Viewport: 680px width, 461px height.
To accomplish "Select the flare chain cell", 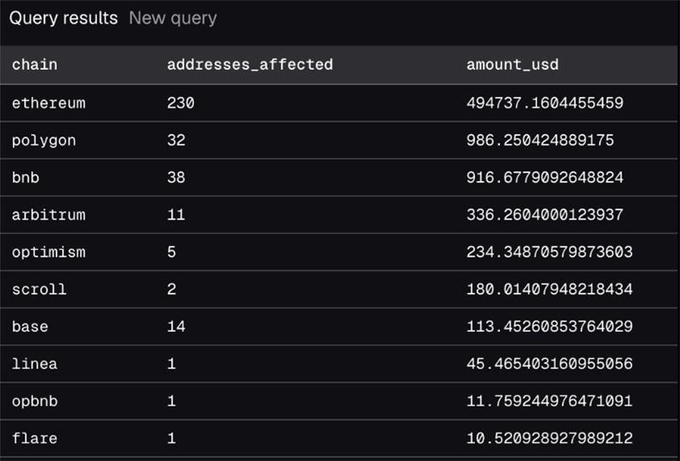I will coord(35,438).
